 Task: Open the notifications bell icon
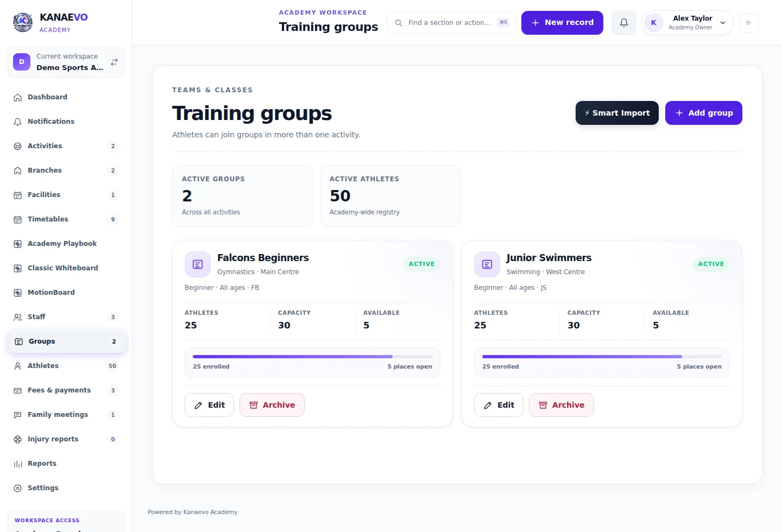point(624,23)
